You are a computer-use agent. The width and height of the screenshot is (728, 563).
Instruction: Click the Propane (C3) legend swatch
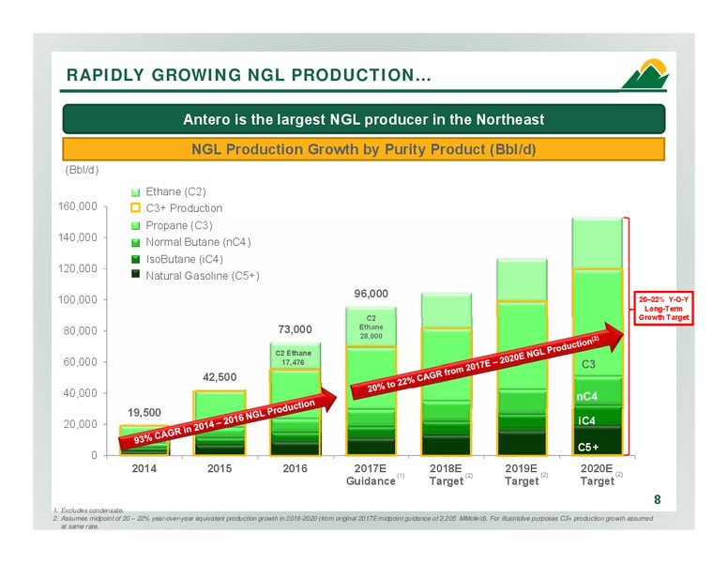[136, 226]
